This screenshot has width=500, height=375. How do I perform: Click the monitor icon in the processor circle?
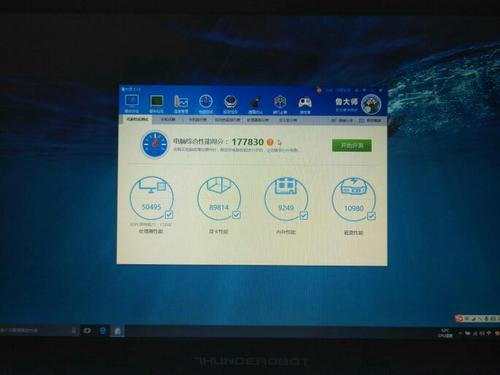click(x=152, y=186)
